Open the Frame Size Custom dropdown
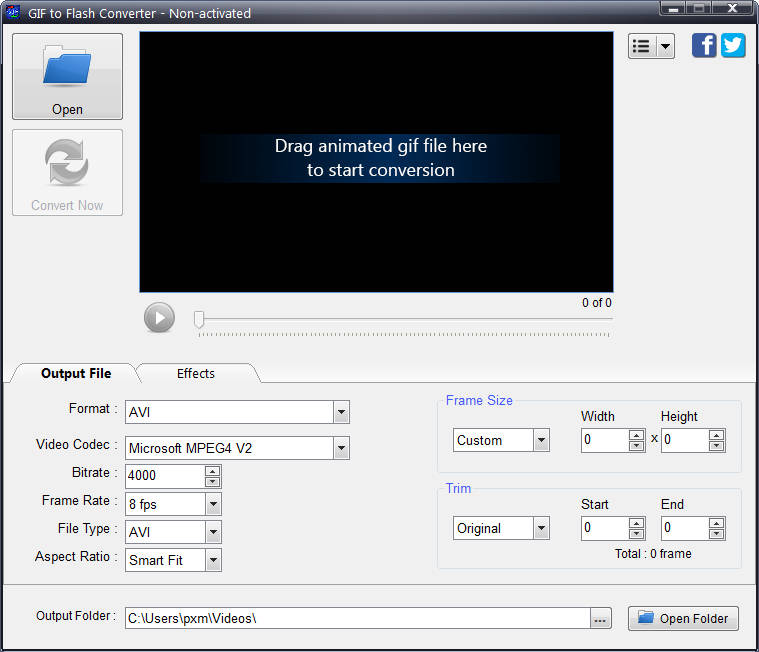Viewport: 759px width, 652px height. coord(541,440)
